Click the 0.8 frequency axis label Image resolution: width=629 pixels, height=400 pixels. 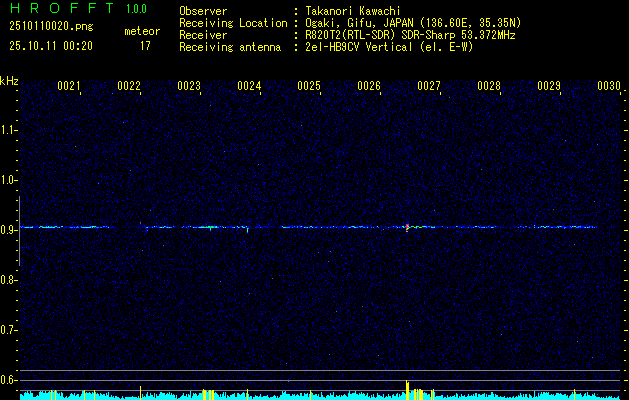(8, 280)
